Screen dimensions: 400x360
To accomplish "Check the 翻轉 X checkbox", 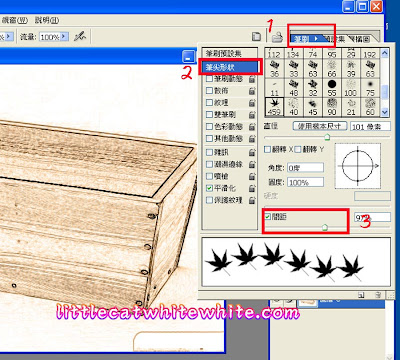I will [267, 149].
